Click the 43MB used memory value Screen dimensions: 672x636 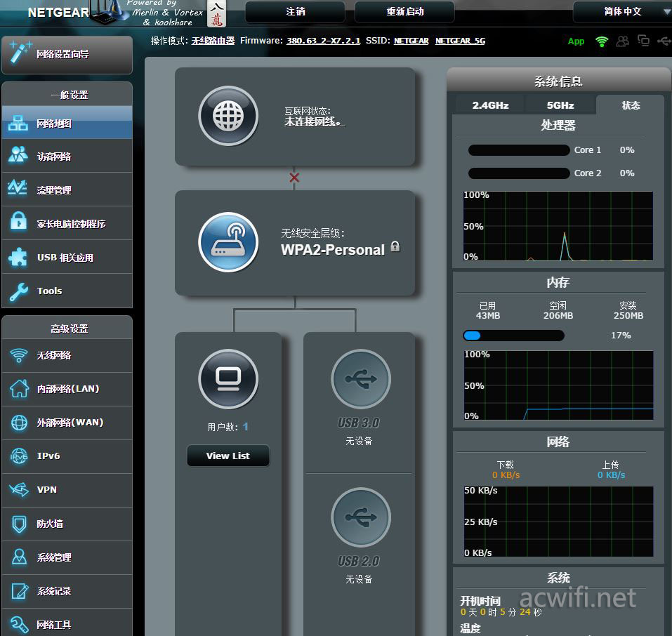point(488,316)
